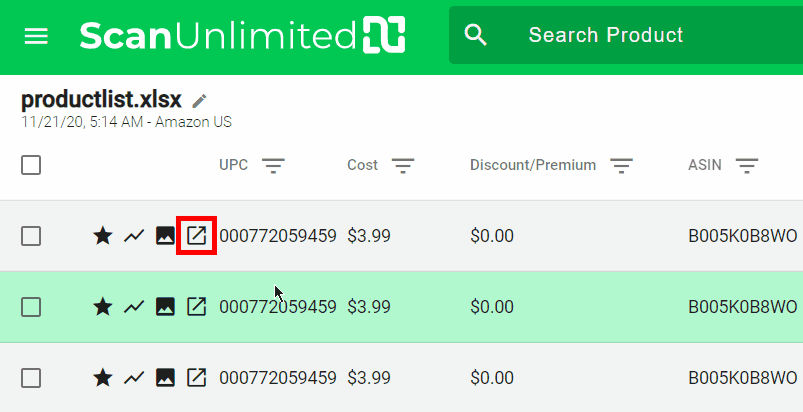The width and height of the screenshot is (803, 412).
Task: Open the ASIN column filter
Action: (747, 165)
